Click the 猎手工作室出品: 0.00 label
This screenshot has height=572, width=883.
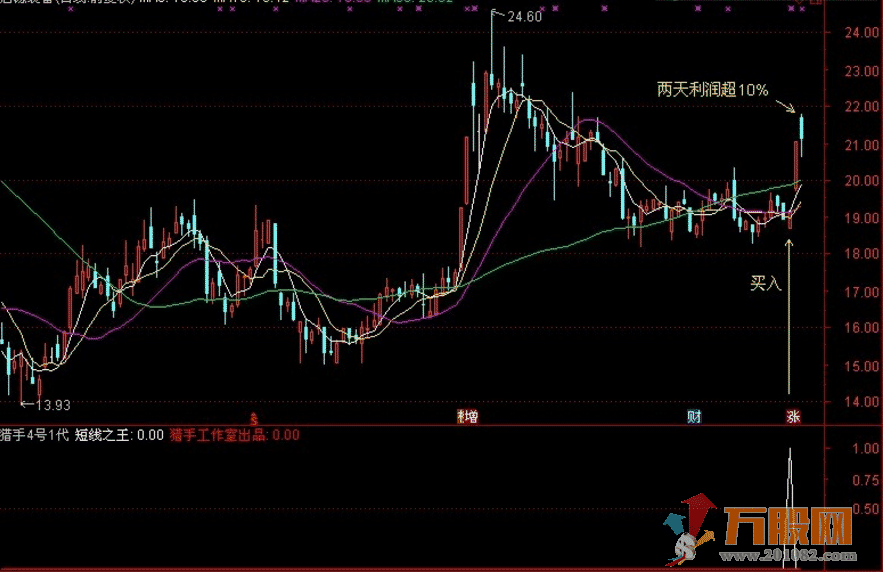(234, 435)
